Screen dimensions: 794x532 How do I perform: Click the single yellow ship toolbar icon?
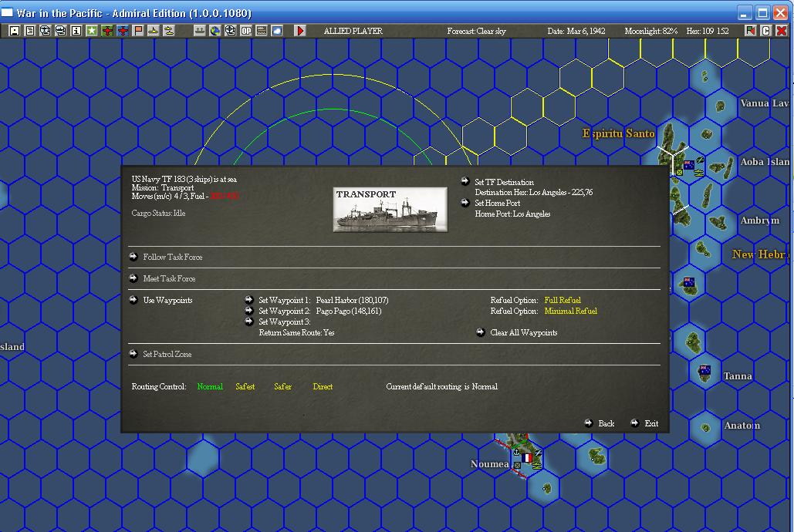[153, 31]
